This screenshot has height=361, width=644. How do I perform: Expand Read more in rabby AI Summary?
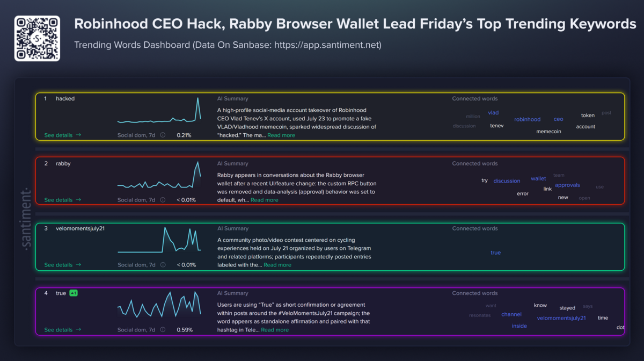point(265,200)
